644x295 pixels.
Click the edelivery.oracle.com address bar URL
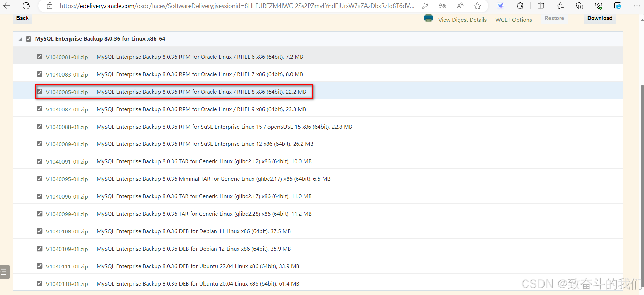(x=237, y=6)
